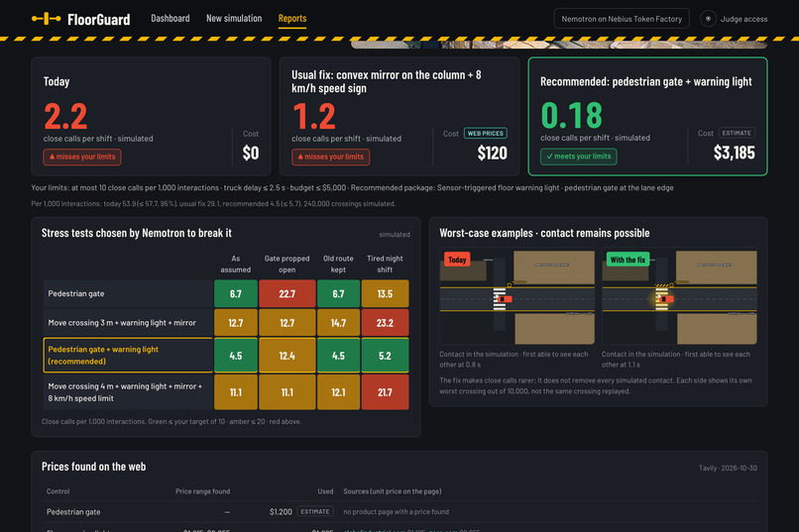Click the FloorGuard barrier logo icon
Viewport: 799px width, 532px height.
click(x=46, y=19)
